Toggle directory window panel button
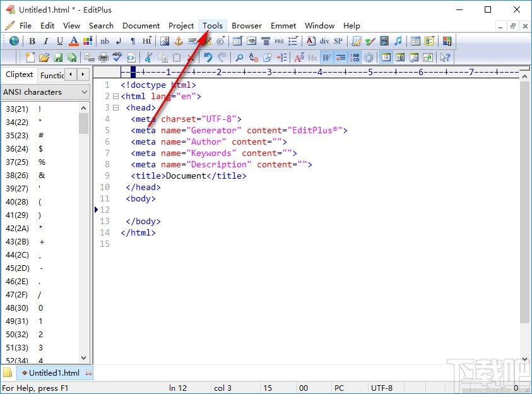 pyautogui.click(x=400, y=57)
